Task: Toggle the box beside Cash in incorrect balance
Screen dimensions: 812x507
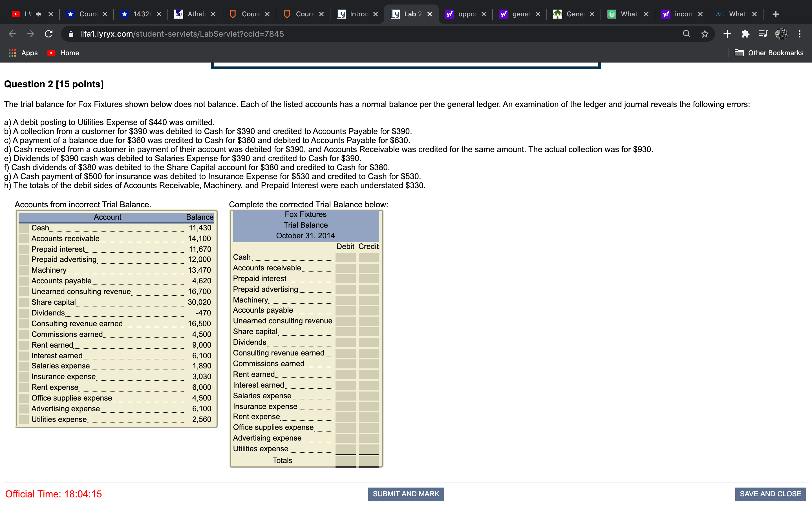Action: point(23,228)
